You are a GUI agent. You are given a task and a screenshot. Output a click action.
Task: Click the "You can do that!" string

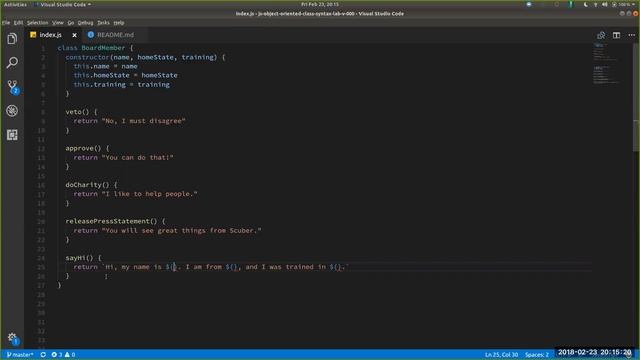(138, 158)
